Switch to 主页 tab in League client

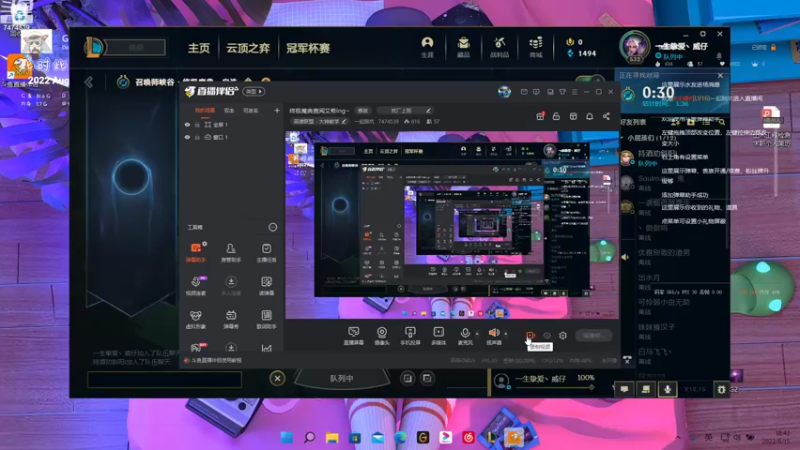click(x=198, y=48)
